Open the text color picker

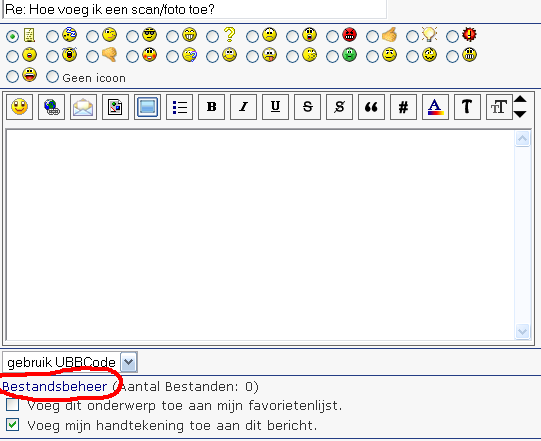435,107
